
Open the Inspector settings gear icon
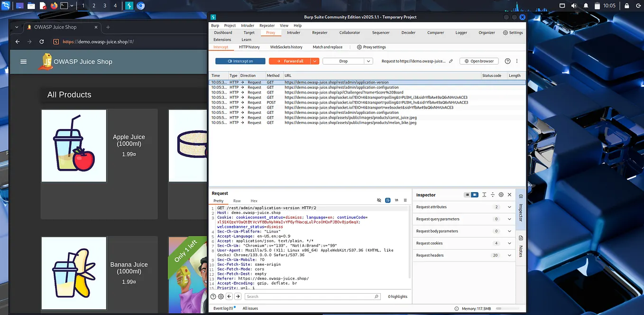(x=501, y=195)
